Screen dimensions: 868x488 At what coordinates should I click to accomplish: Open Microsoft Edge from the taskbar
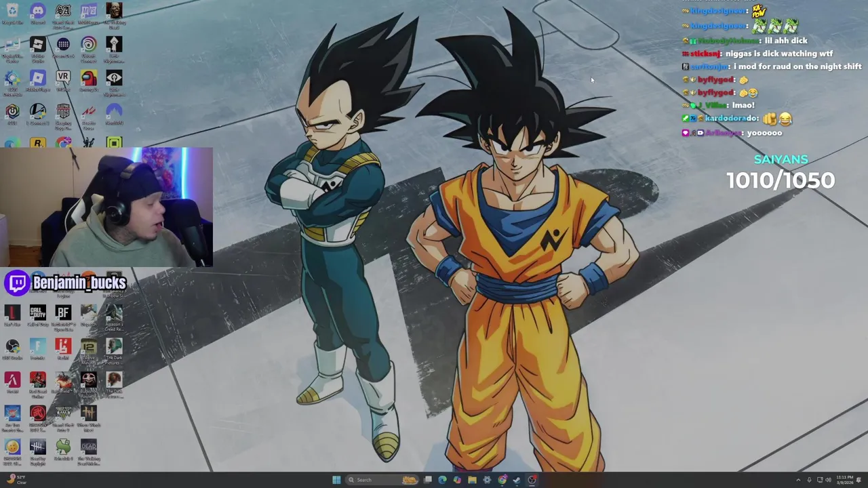442,480
